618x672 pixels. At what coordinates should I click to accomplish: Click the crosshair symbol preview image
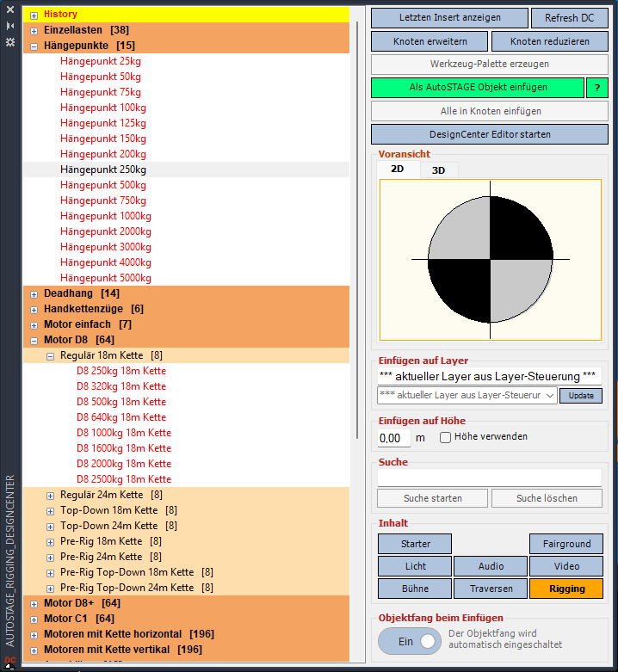coord(490,259)
